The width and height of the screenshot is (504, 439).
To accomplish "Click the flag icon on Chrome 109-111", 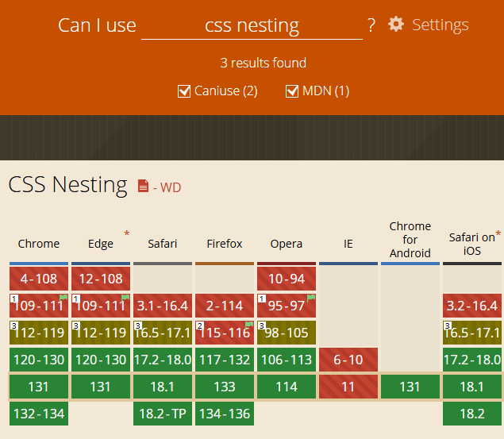I will [63, 297].
